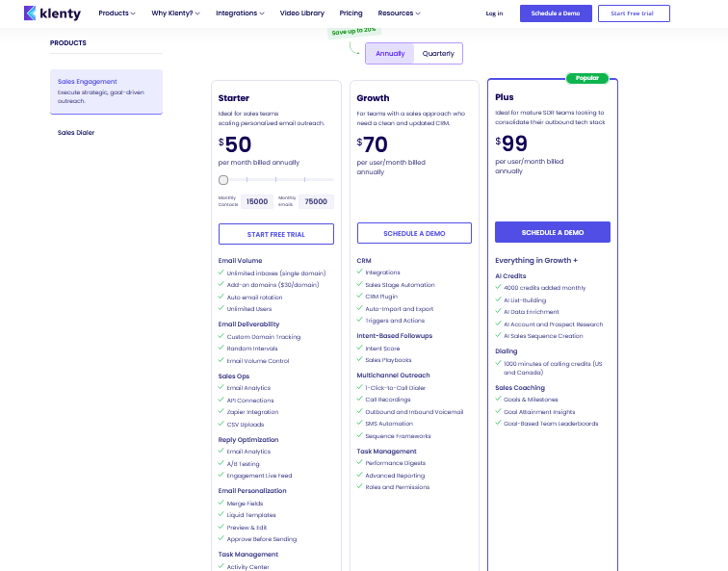
Task: Switch to Quarterly billing
Action: [x=438, y=53]
